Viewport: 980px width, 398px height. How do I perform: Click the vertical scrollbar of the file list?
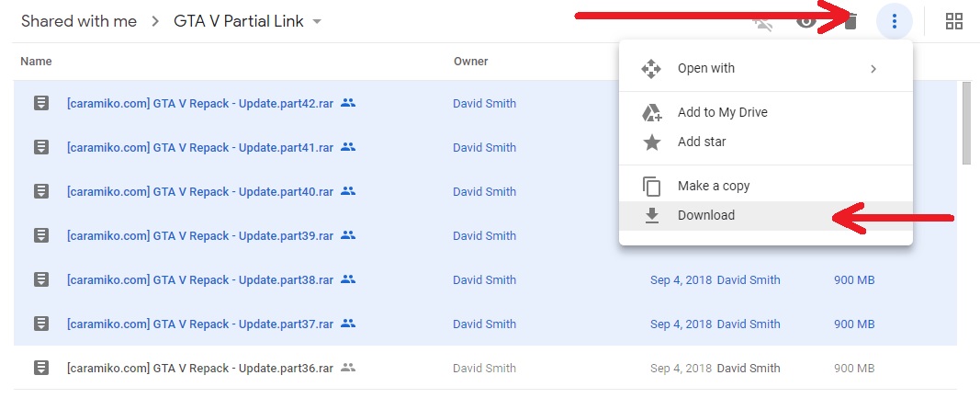pos(966,123)
